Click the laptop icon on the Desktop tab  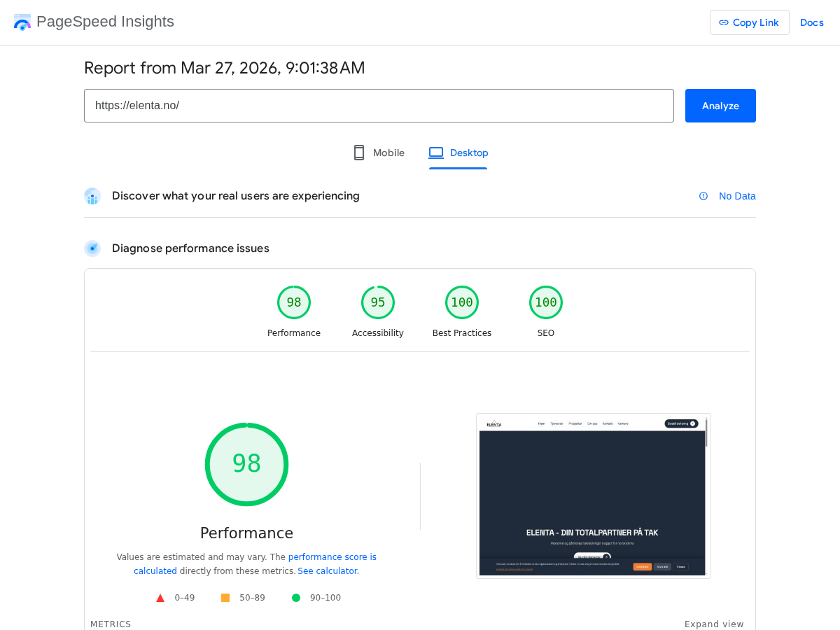(435, 152)
